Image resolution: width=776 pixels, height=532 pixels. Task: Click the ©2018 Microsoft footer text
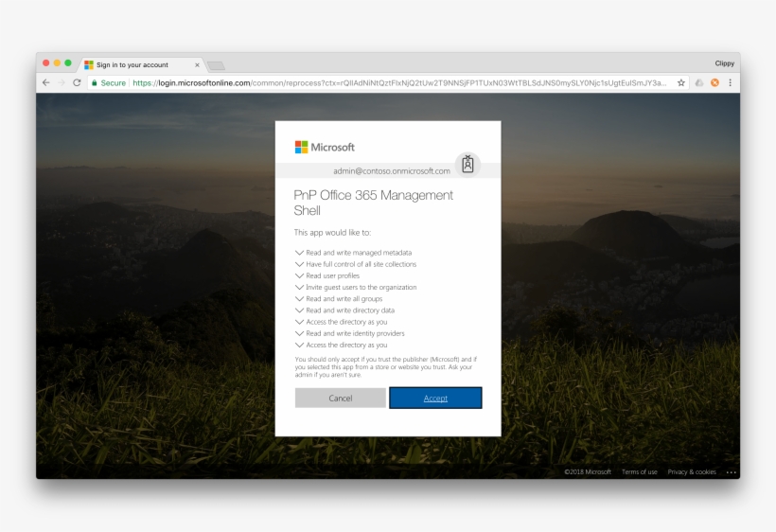pyautogui.click(x=588, y=471)
